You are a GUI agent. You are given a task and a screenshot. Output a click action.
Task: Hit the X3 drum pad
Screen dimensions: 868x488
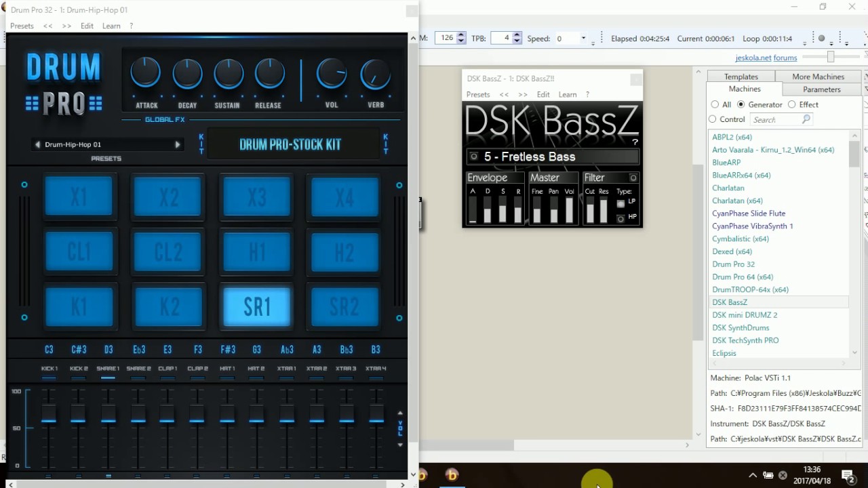[256, 197]
